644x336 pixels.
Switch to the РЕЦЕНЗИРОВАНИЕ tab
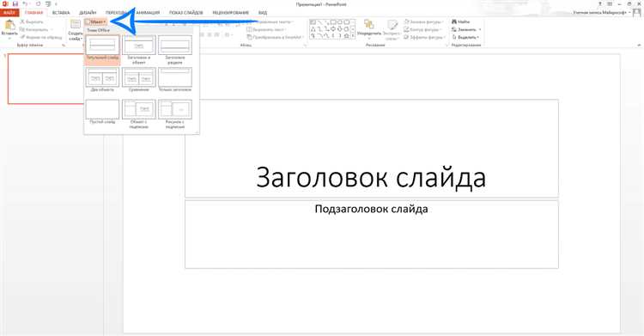(230, 13)
